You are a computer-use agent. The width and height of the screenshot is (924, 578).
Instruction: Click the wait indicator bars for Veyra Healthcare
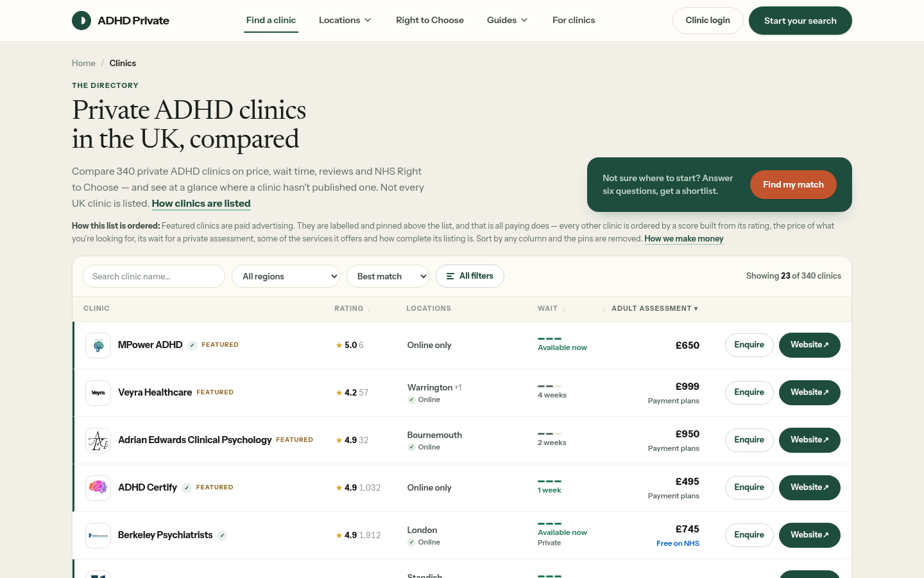pyautogui.click(x=550, y=386)
